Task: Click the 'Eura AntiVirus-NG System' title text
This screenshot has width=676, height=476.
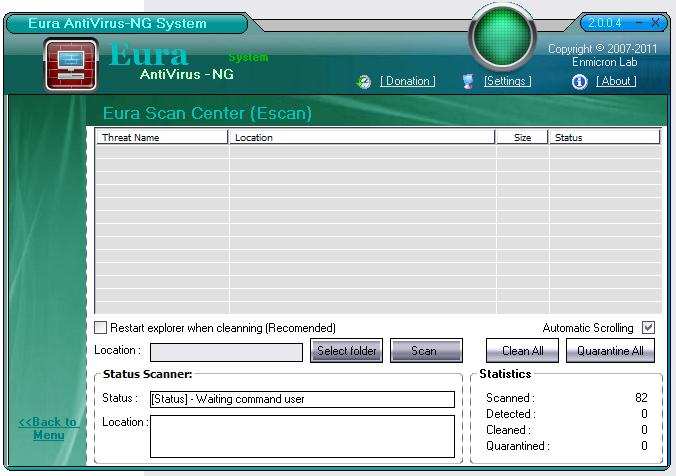Action: (x=117, y=23)
